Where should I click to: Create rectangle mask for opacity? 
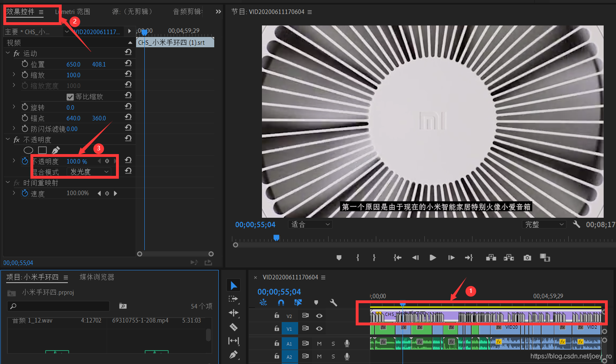click(x=42, y=150)
